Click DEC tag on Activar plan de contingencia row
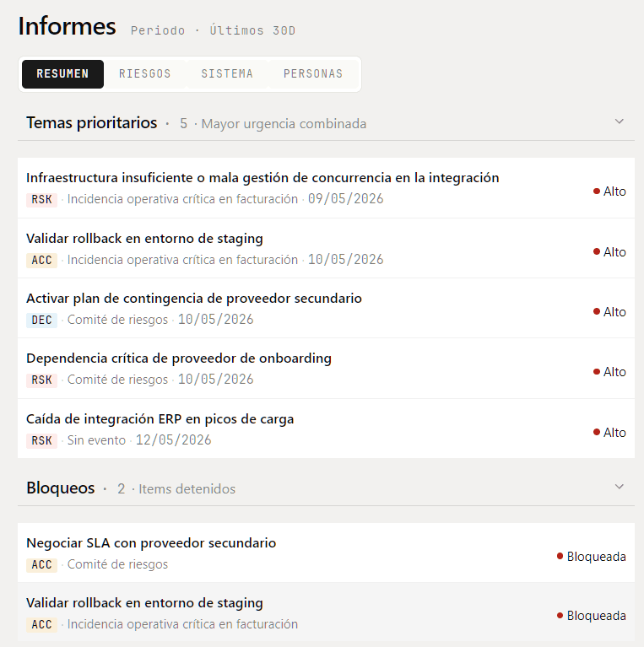 [41, 321]
